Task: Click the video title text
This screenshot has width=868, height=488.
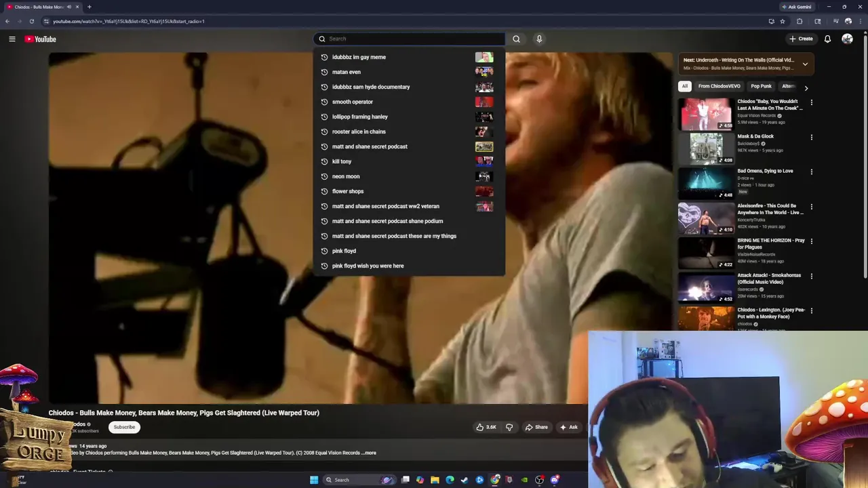Action: (x=184, y=413)
